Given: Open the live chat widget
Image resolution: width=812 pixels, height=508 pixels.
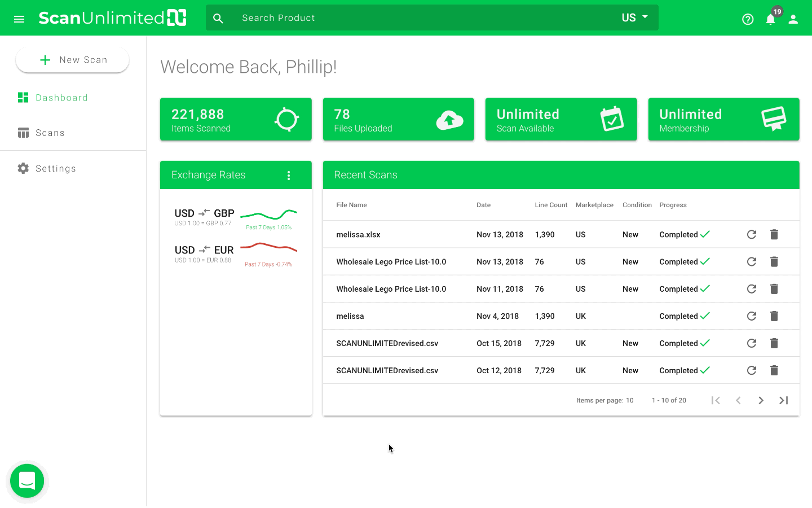Looking at the screenshot, I should (27, 481).
